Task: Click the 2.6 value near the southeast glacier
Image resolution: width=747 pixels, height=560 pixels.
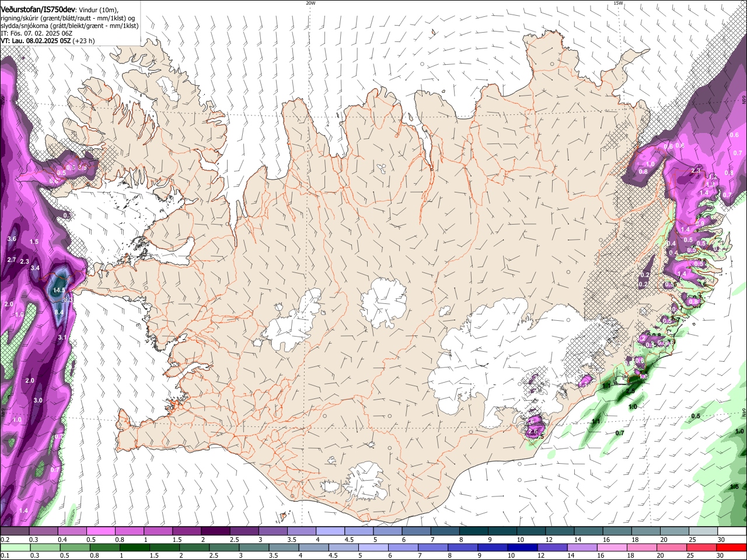Action: [532, 431]
